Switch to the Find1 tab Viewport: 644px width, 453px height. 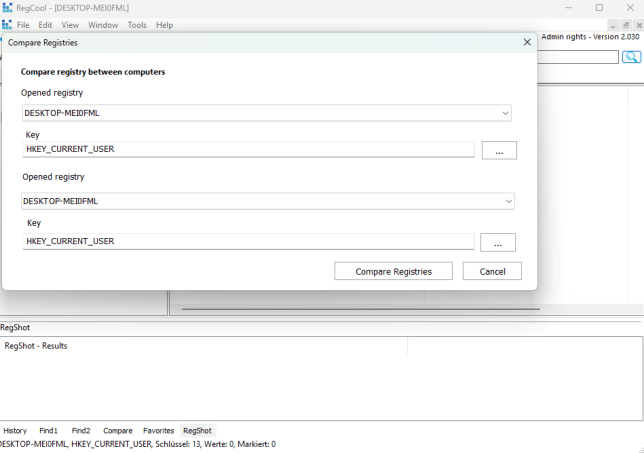tap(49, 430)
